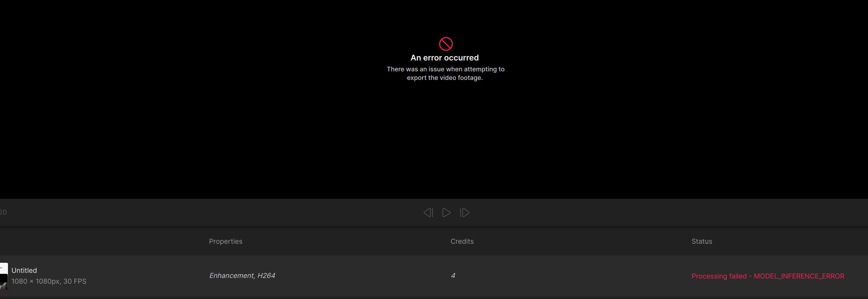Click the MODEL_INFERENCE_ERROR code text
Viewport: 868px width, 299px height.
799,276
